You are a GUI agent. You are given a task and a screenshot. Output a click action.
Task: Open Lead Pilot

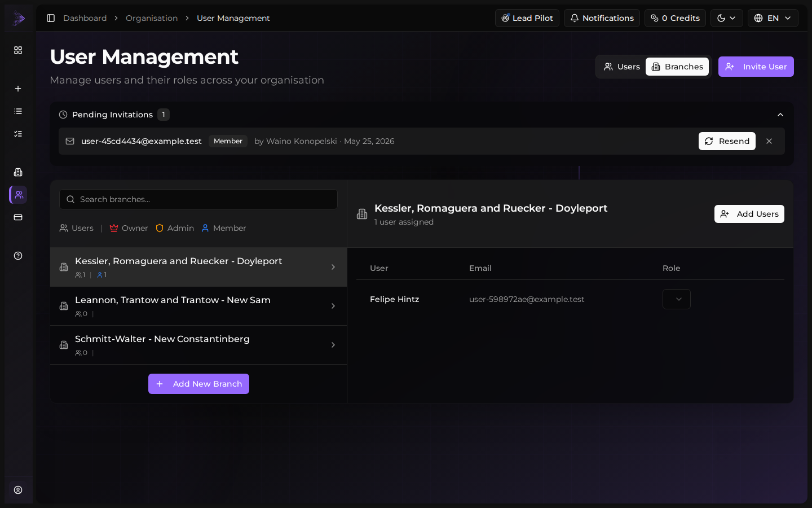[x=527, y=18]
